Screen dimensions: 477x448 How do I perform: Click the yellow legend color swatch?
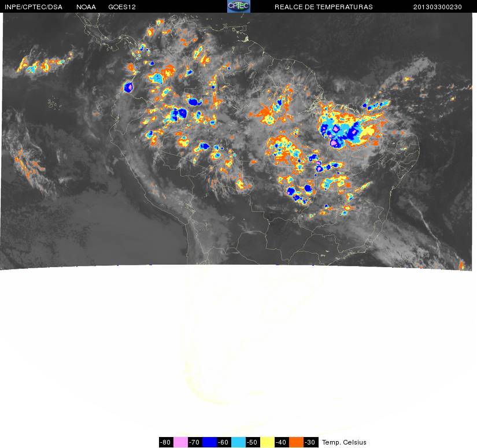click(267, 442)
